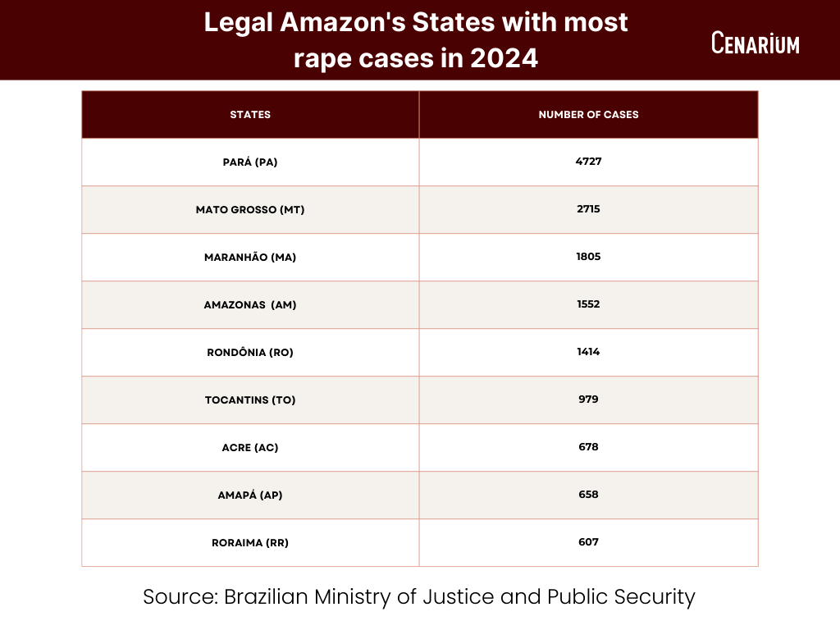Select the States column header
The width and height of the screenshot is (840, 630).
[250, 115]
